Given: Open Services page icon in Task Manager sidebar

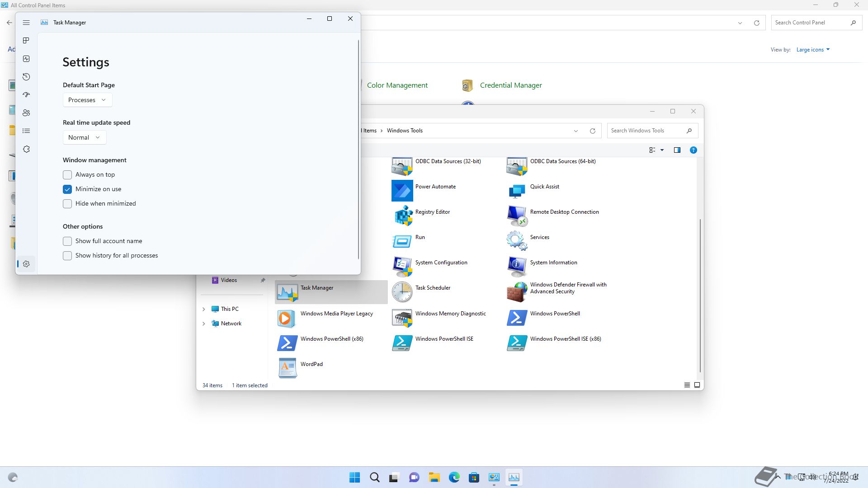Looking at the screenshot, I should (x=26, y=149).
